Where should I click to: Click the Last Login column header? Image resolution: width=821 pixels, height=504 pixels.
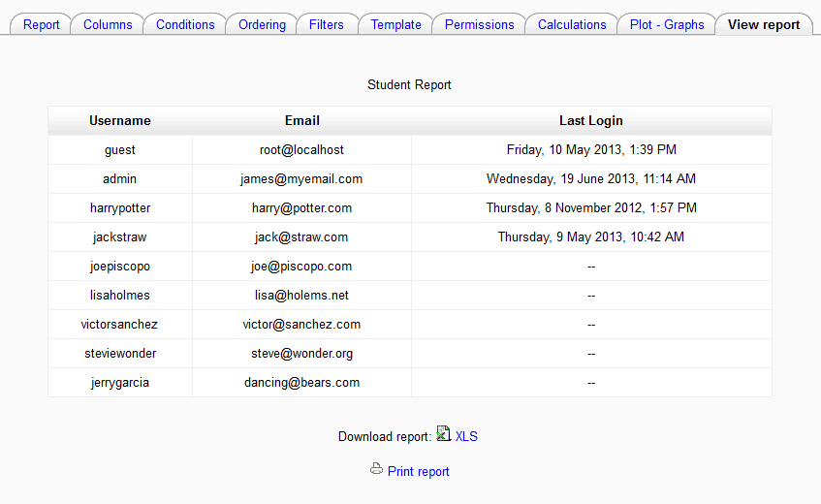[x=591, y=121]
